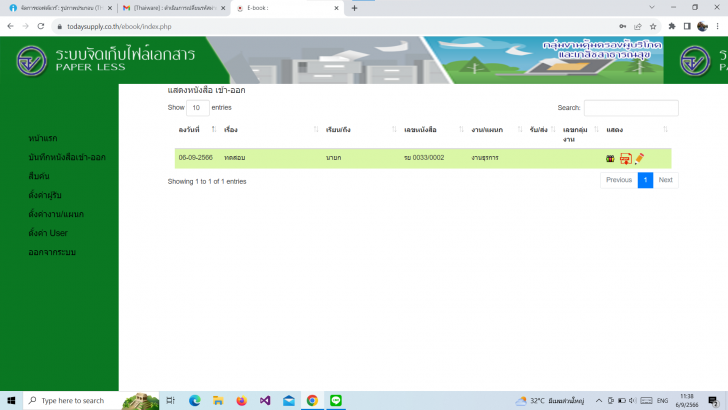Click the share page icon in address bar

[x=638, y=26]
